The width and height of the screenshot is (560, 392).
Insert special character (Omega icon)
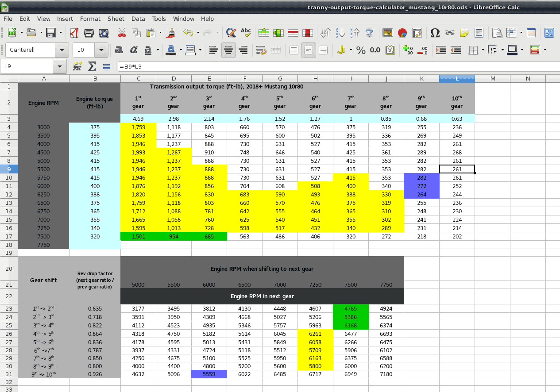click(435, 33)
